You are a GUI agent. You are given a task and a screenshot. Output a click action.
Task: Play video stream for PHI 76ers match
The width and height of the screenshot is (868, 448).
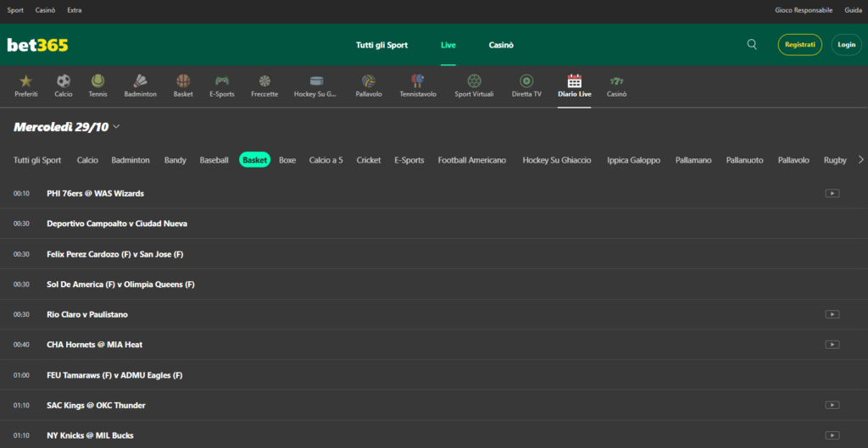coord(832,193)
